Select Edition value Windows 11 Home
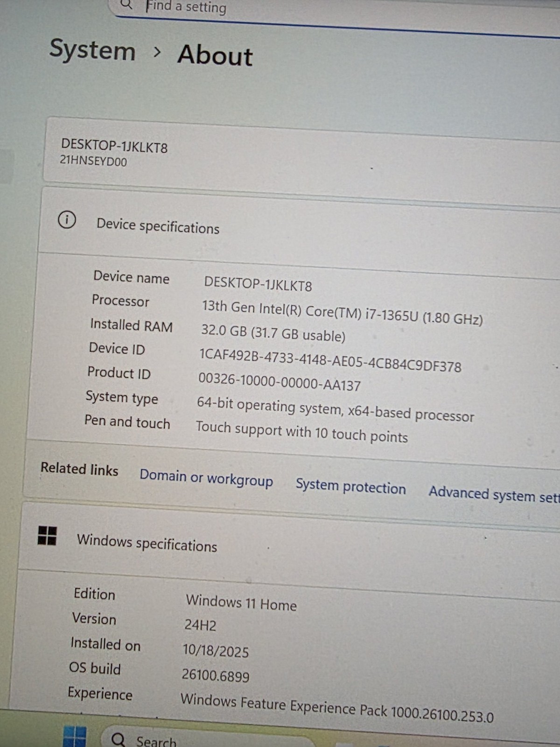The height and width of the screenshot is (747, 560). [x=241, y=602]
